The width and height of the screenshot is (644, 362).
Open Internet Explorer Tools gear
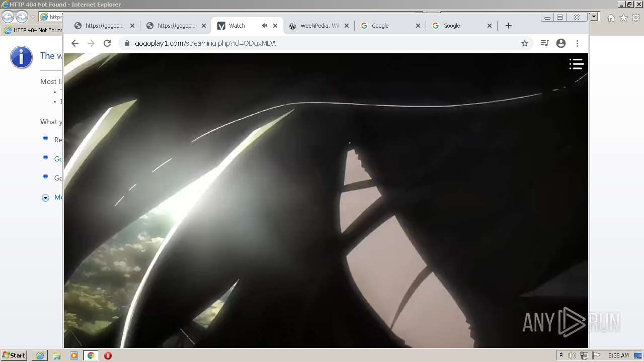636,18
